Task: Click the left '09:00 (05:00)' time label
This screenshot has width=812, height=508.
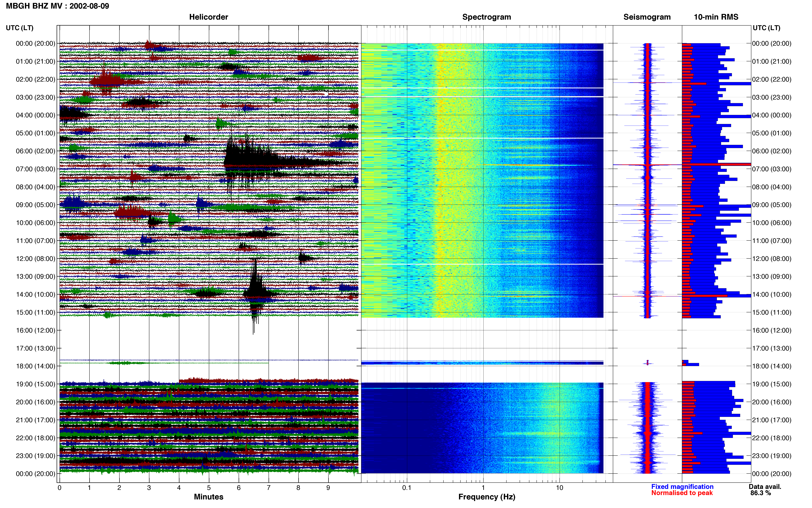Action: coord(36,205)
